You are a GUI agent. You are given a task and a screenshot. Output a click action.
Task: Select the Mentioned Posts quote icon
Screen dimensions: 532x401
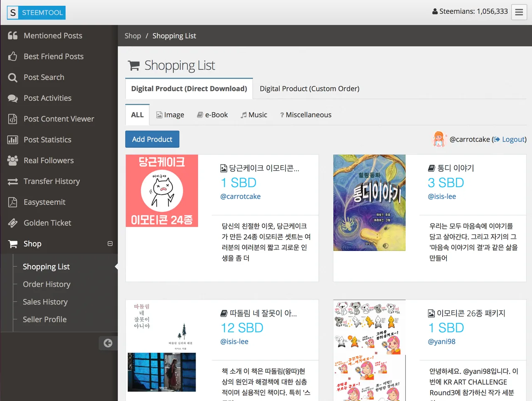tap(12, 35)
